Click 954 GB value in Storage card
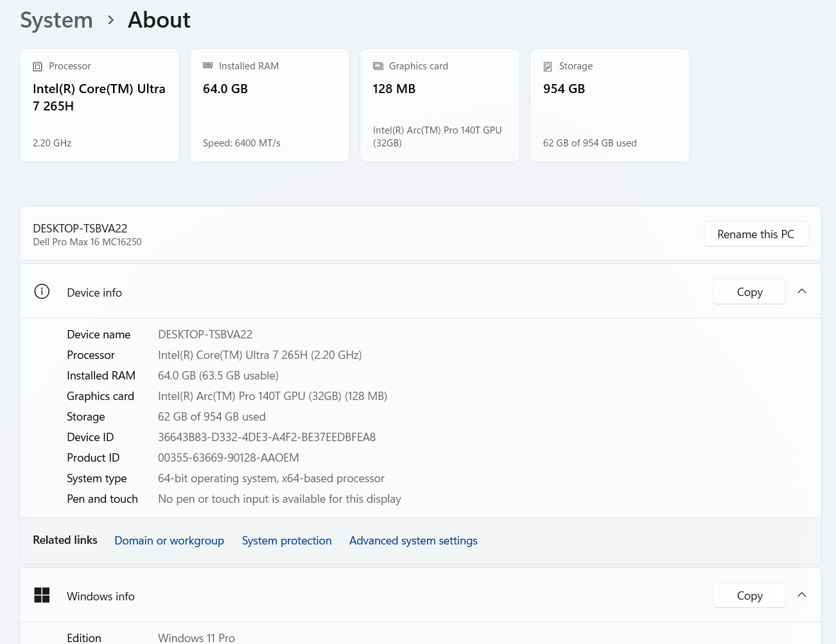The image size is (836, 644). (564, 89)
